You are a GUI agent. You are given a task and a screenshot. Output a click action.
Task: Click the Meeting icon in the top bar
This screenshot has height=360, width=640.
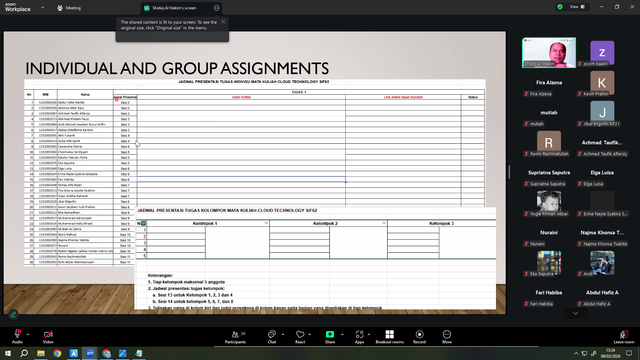click(60, 8)
